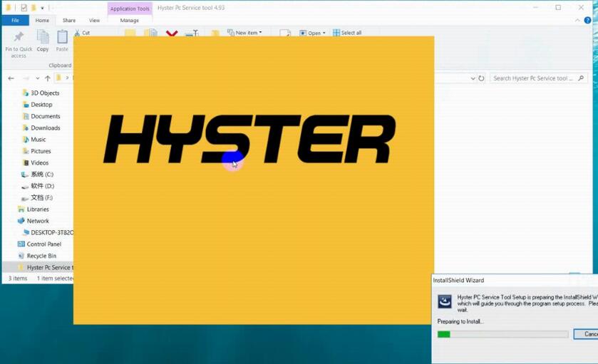
Task: Click the Copy icon in the ribbon
Action: pyautogui.click(x=43, y=37)
